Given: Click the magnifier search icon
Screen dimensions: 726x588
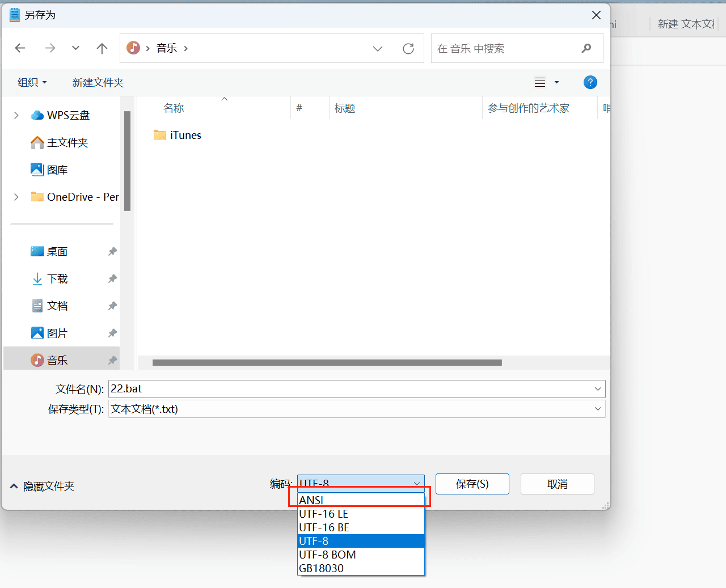Looking at the screenshot, I should coord(586,49).
